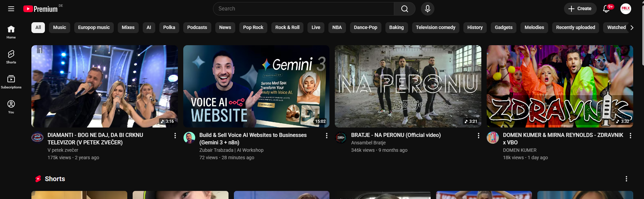This screenshot has width=644, height=199.
Task: Open more options for Voice AI video
Action: (326, 136)
